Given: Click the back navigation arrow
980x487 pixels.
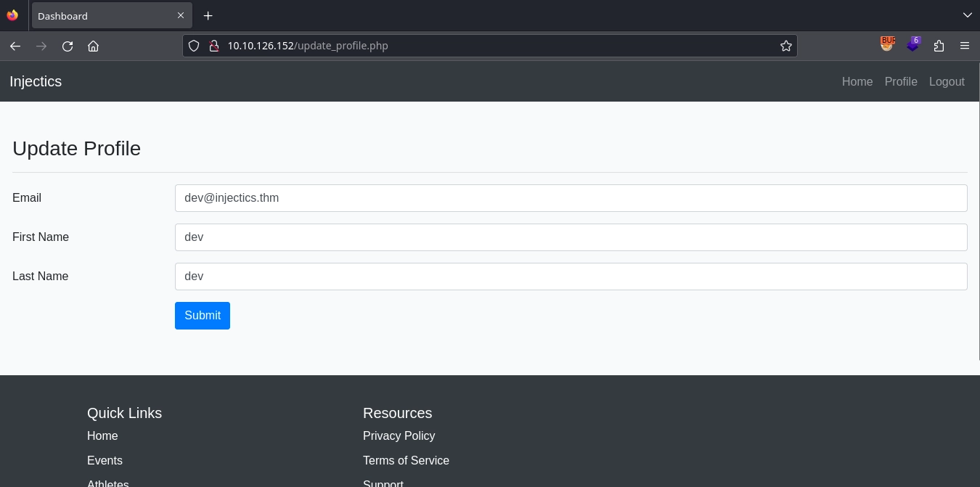Looking at the screenshot, I should [15, 46].
